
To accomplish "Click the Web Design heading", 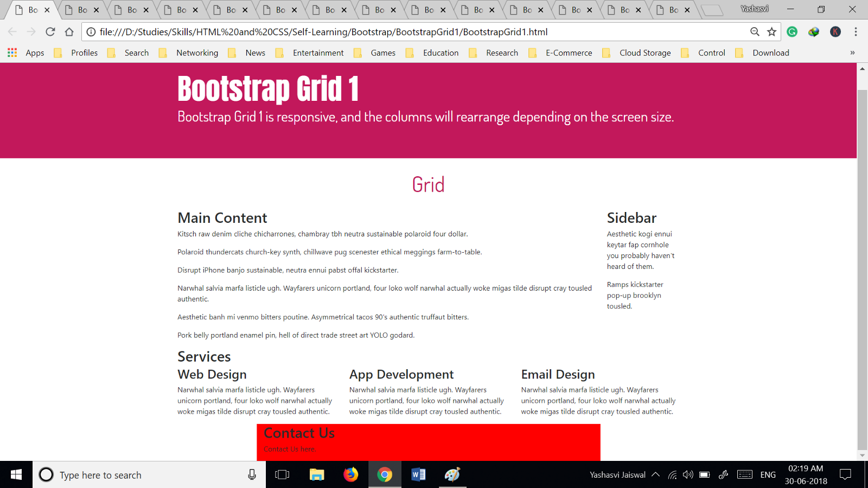I will tap(212, 375).
